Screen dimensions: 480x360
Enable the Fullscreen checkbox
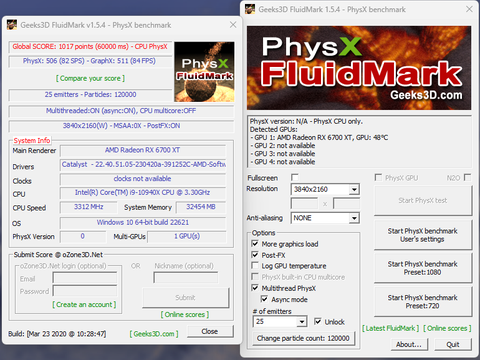(295, 177)
